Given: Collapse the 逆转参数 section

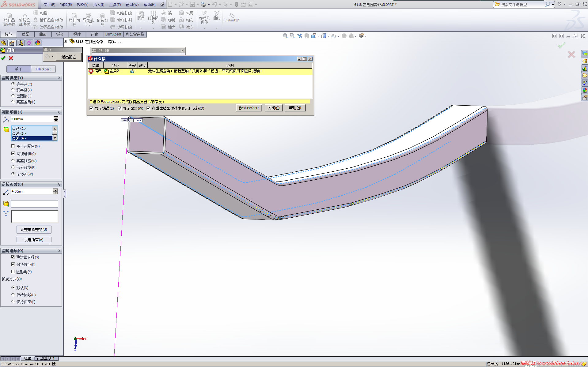Looking at the screenshot, I should [59, 185].
